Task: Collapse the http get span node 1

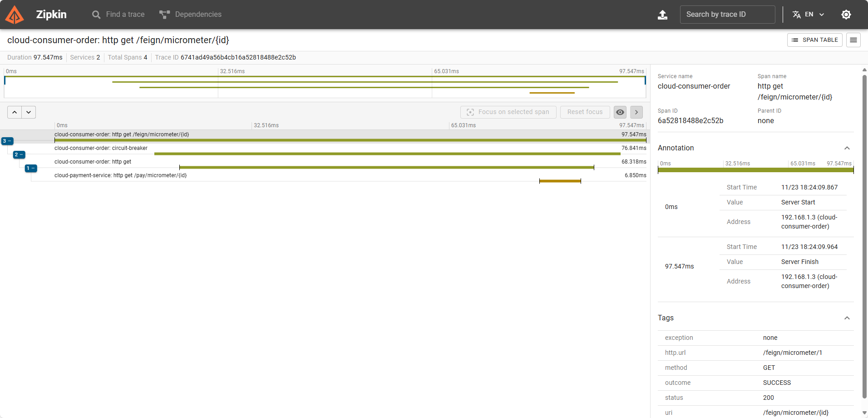Action: [x=31, y=169]
